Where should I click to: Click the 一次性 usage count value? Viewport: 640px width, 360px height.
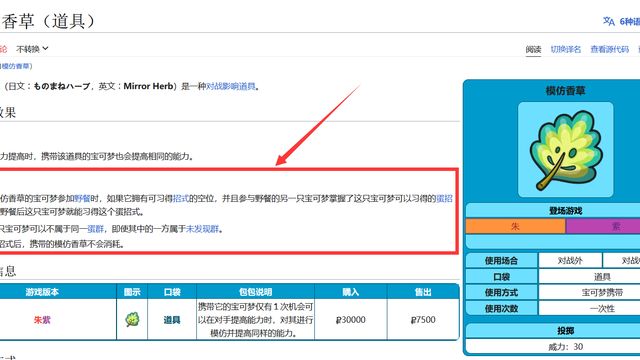coord(602,308)
